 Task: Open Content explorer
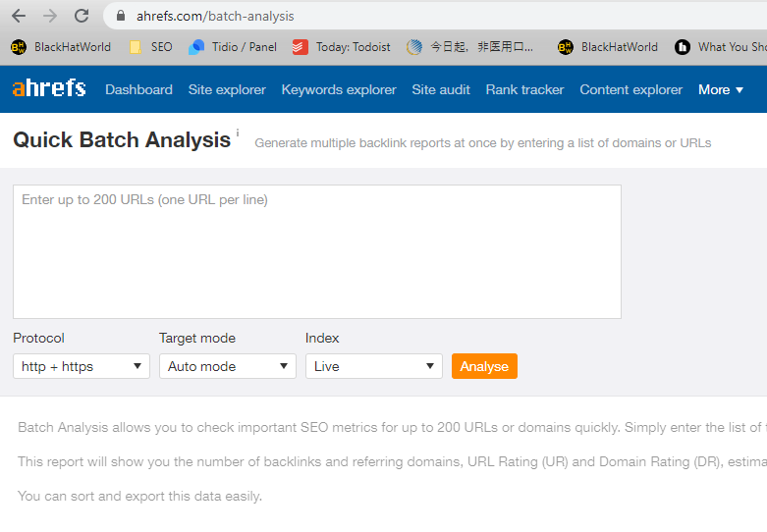631,90
